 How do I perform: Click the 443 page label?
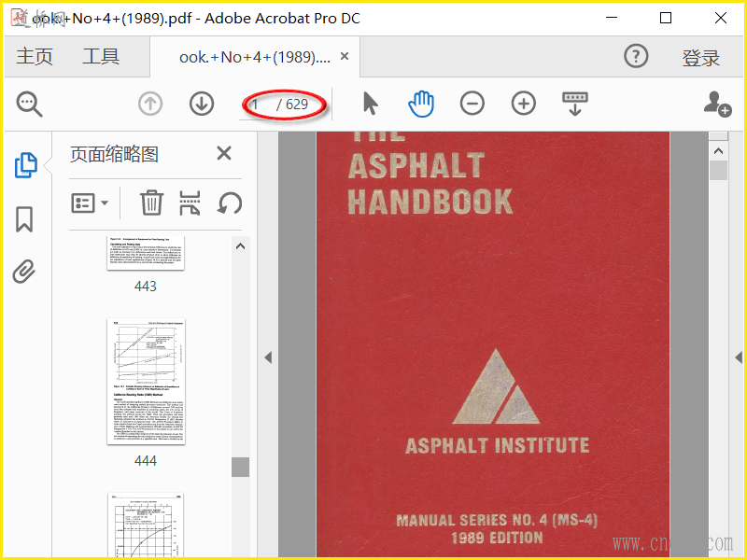(x=146, y=287)
